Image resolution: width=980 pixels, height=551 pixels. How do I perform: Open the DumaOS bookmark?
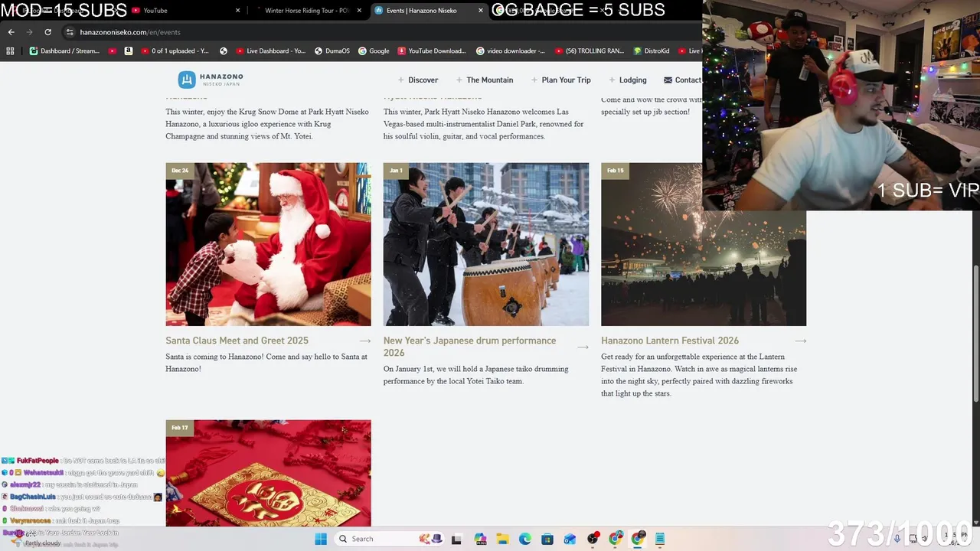(x=332, y=51)
